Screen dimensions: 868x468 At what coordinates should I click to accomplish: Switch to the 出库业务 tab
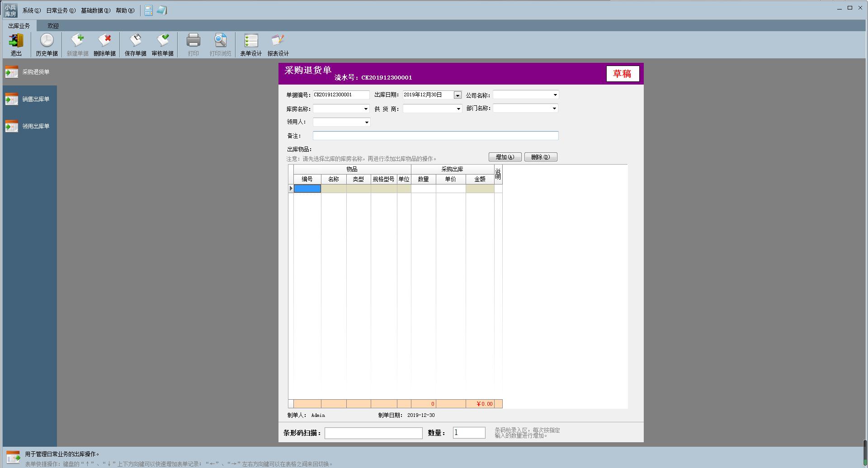19,26
